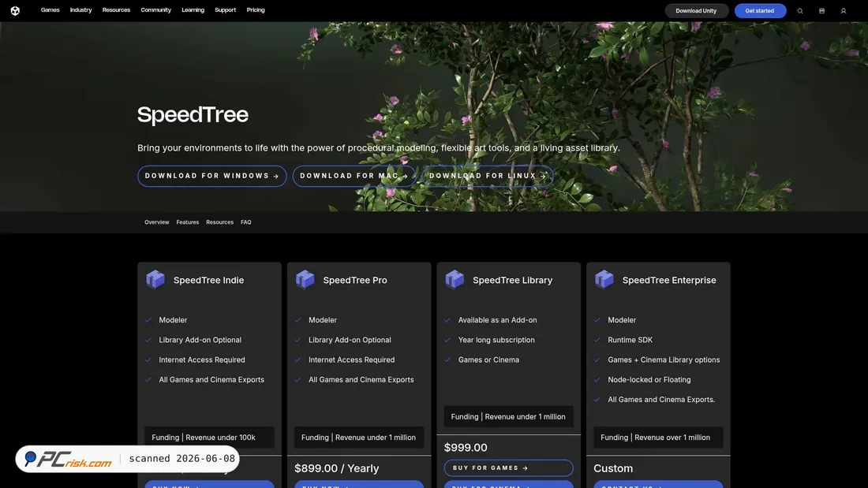Click Buy for Games button
The width and height of the screenshot is (868, 488).
coord(508,468)
